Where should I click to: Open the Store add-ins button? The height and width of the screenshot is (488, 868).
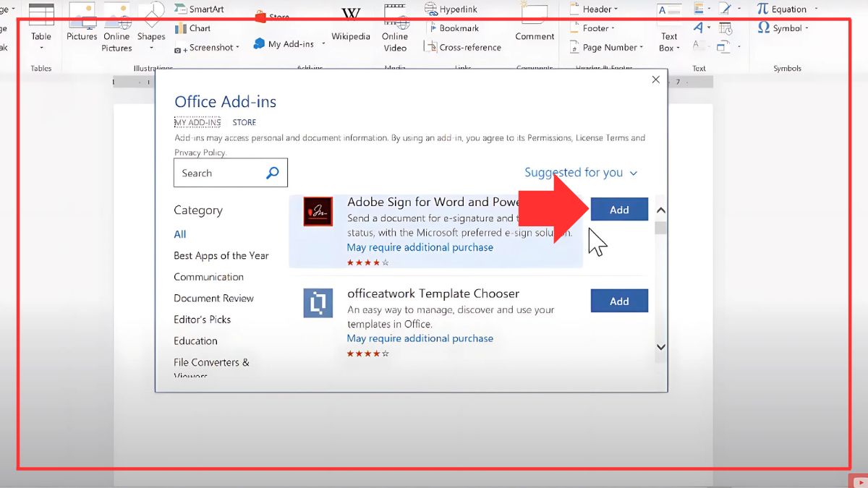pos(272,15)
